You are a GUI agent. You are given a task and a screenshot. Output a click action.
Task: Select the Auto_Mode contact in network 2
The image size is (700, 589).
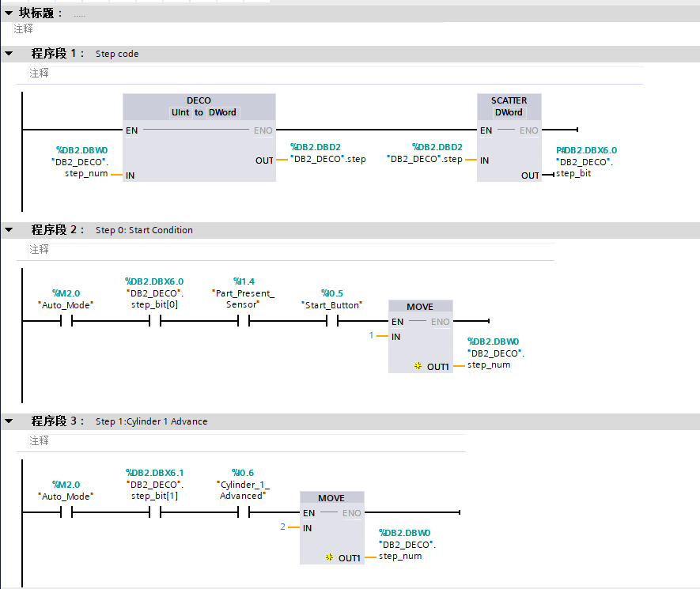tap(66, 321)
